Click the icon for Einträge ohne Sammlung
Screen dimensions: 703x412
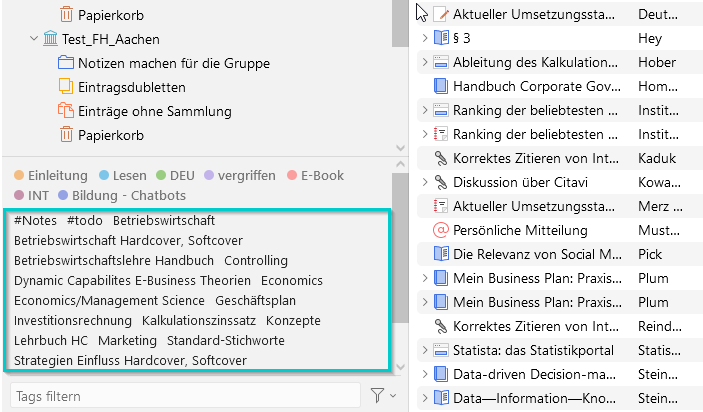tap(66, 110)
